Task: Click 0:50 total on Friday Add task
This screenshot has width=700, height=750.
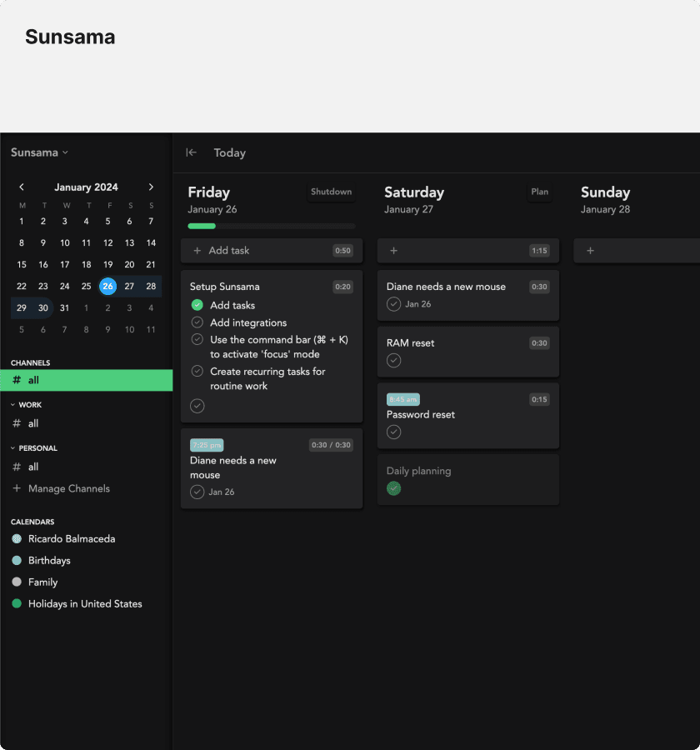Action: [x=342, y=251]
